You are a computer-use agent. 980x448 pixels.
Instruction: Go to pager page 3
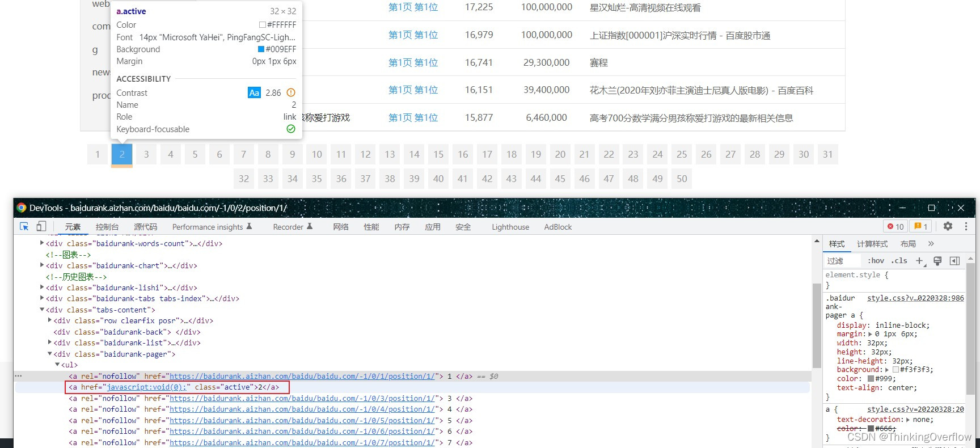[x=146, y=154]
